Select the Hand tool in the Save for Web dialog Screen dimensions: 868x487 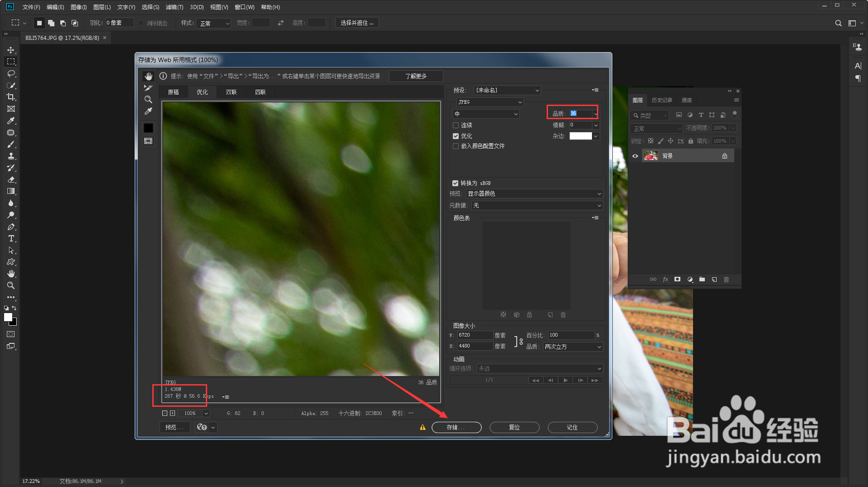coord(148,76)
